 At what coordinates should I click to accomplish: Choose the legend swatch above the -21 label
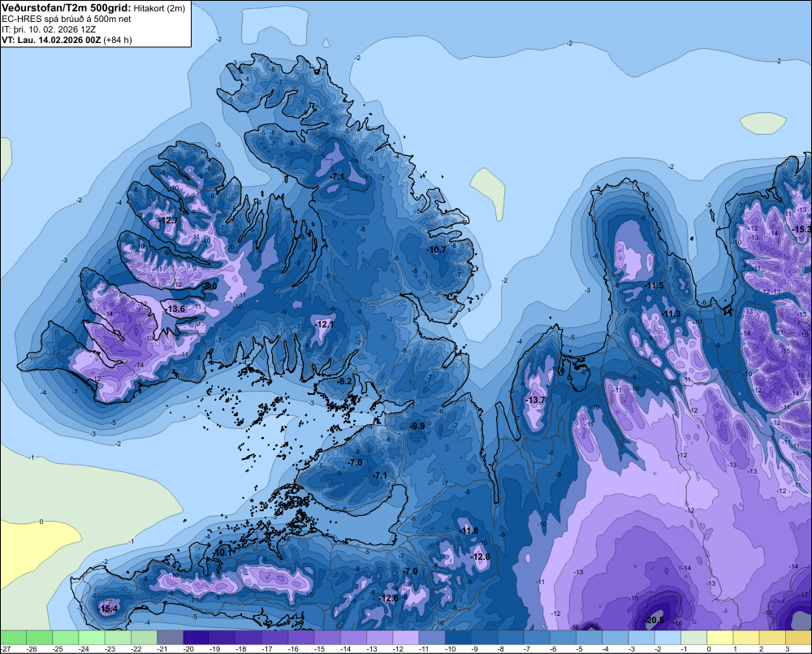pyautogui.click(x=170, y=637)
